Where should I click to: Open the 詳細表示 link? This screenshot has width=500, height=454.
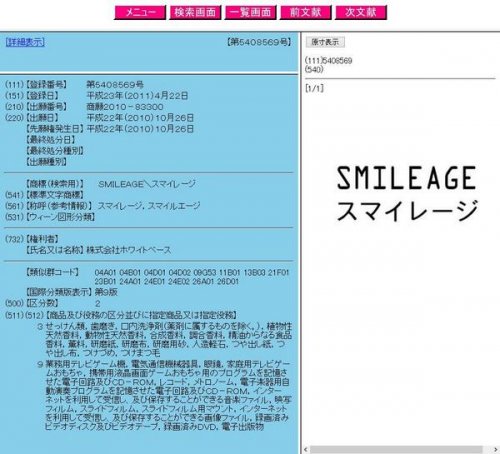click(x=25, y=42)
